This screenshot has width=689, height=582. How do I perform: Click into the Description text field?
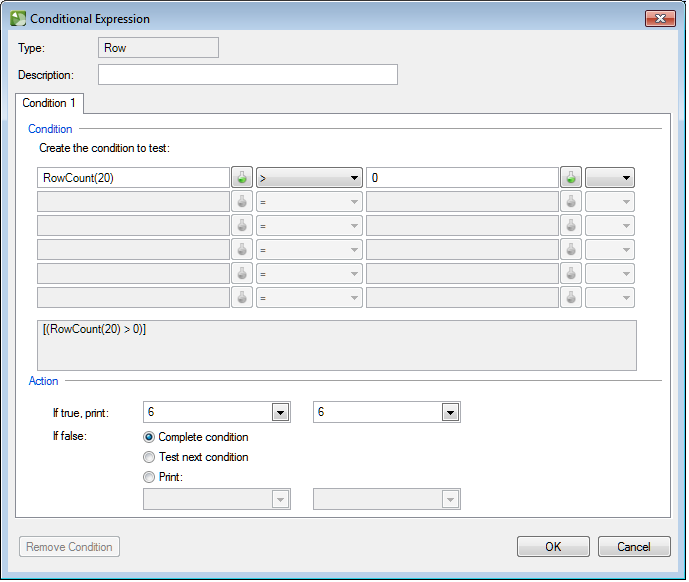[247, 75]
